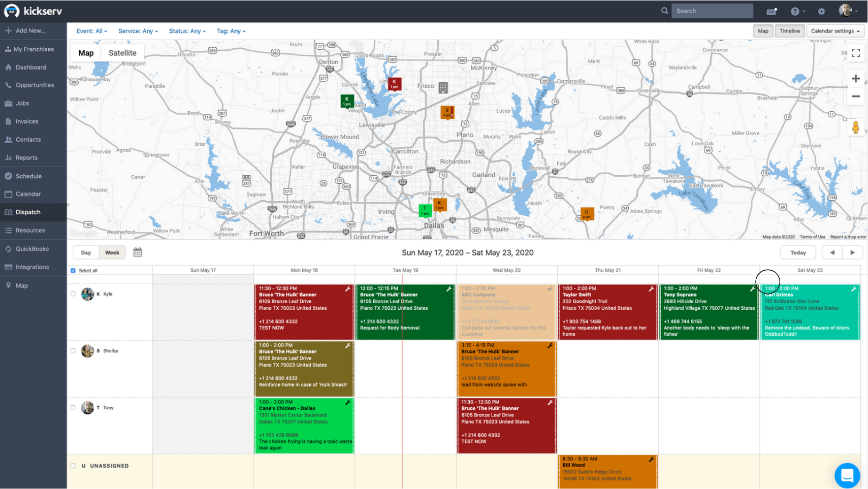Expand the Event: All filter
This screenshot has height=489, width=868.
(91, 31)
